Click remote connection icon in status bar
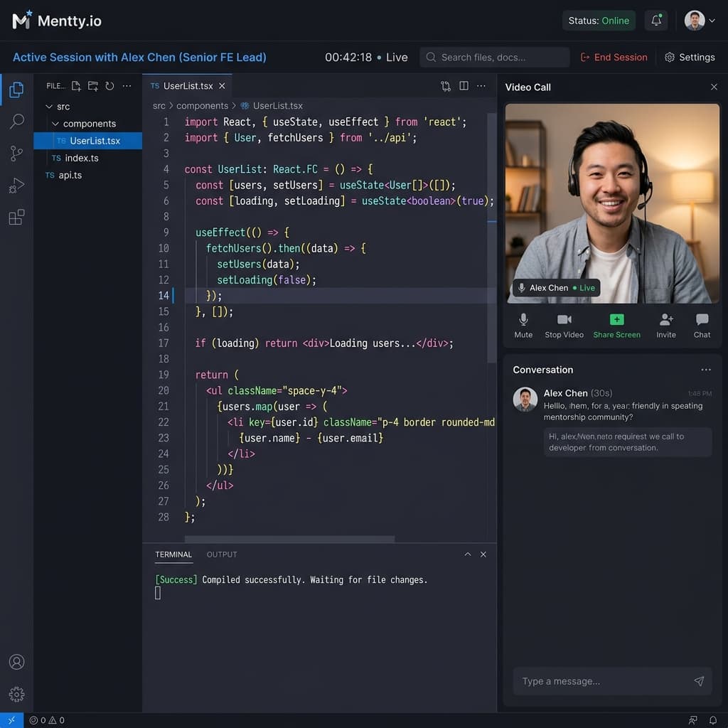Screen dimensions: 728x728 pos(11,720)
